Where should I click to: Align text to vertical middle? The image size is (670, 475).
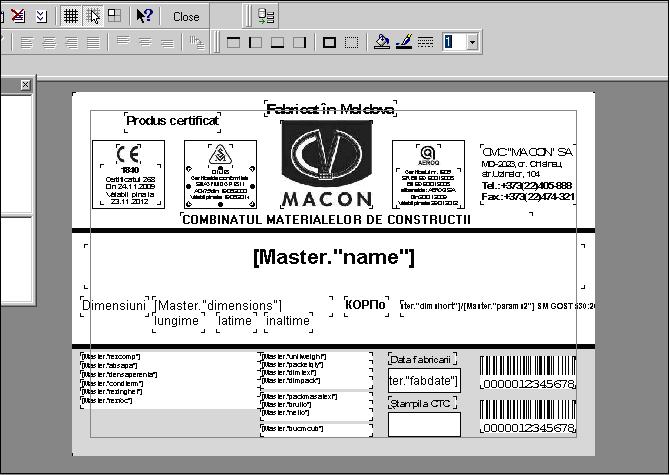[x=145, y=42]
